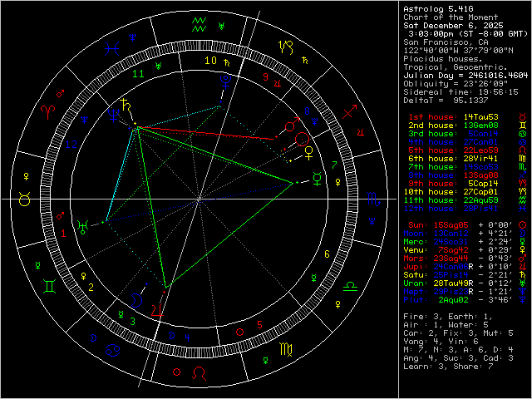Click the red Leo sign on outer ring
532x399 pixels.
[199, 373]
